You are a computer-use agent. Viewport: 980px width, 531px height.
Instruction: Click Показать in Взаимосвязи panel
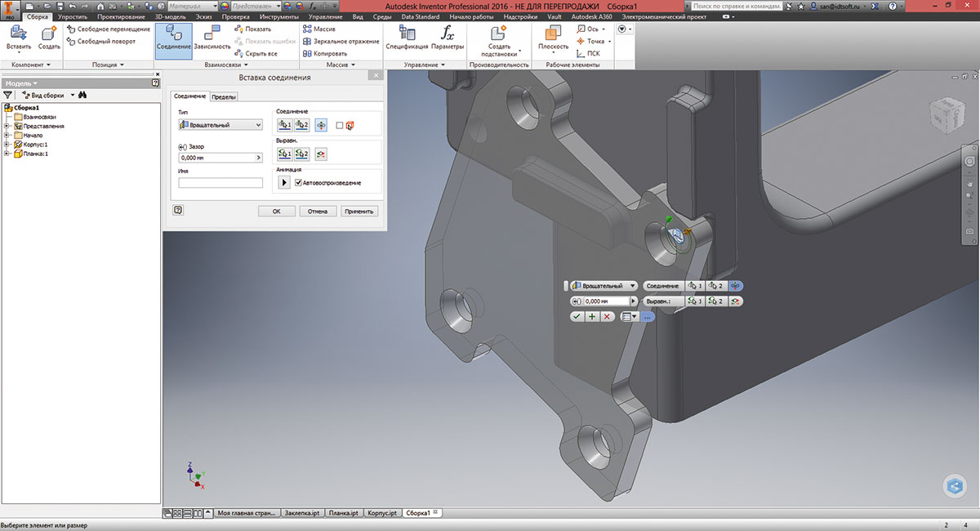pyautogui.click(x=252, y=29)
